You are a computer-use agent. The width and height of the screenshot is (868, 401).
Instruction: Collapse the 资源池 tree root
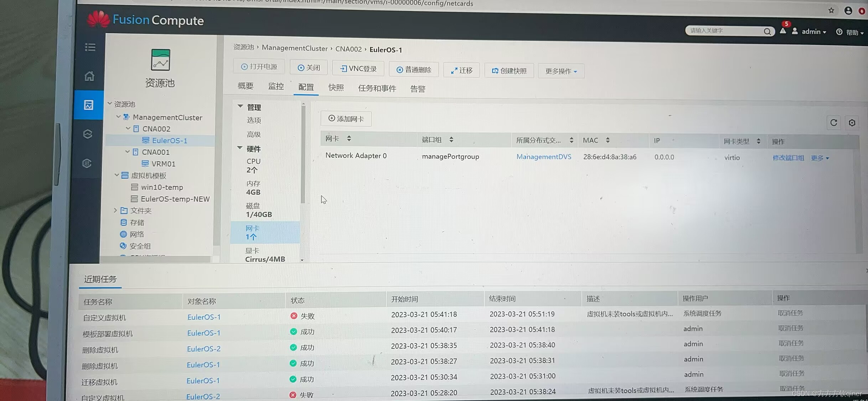(110, 103)
